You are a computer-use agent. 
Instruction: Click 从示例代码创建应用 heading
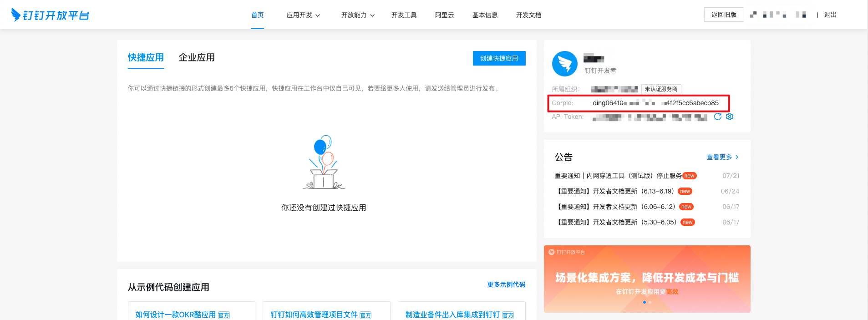click(168, 287)
